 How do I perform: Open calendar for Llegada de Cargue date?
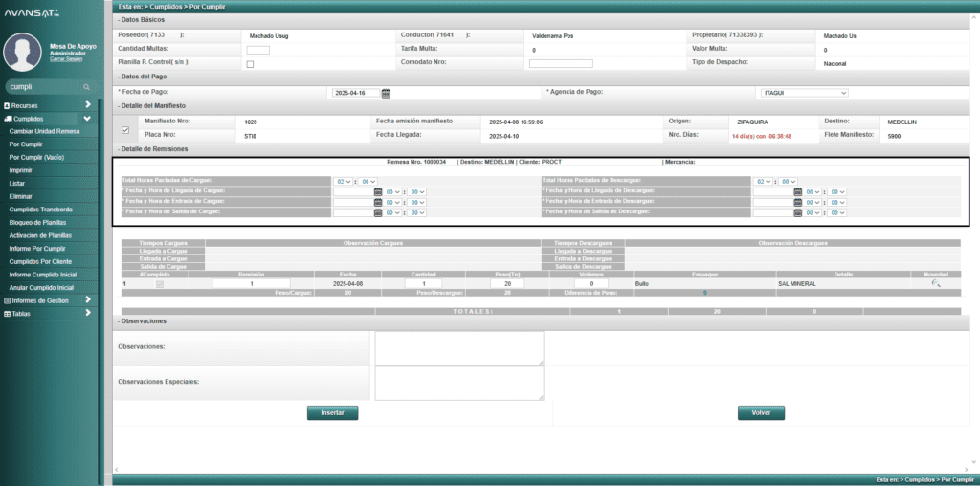click(378, 191)
